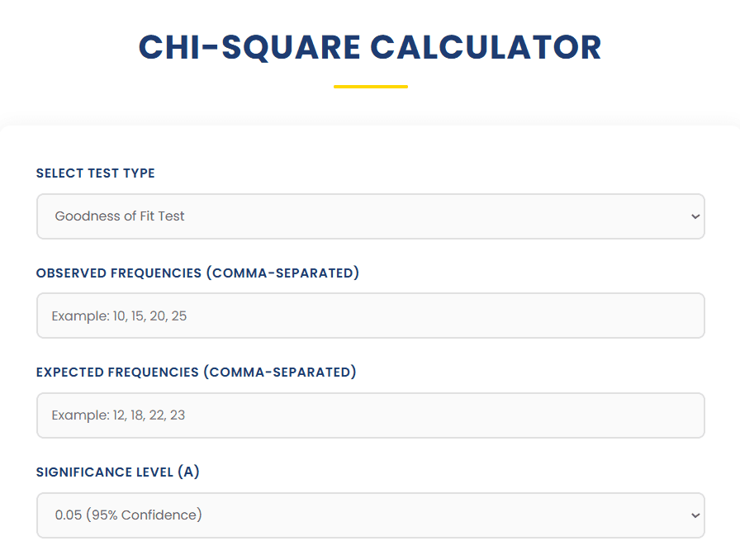Image resolution: width=740 pixels, height=560 pixels.
Task: Click the CHI-SQUARE CALCULATOR heading
Action: (x=370, y=47)
